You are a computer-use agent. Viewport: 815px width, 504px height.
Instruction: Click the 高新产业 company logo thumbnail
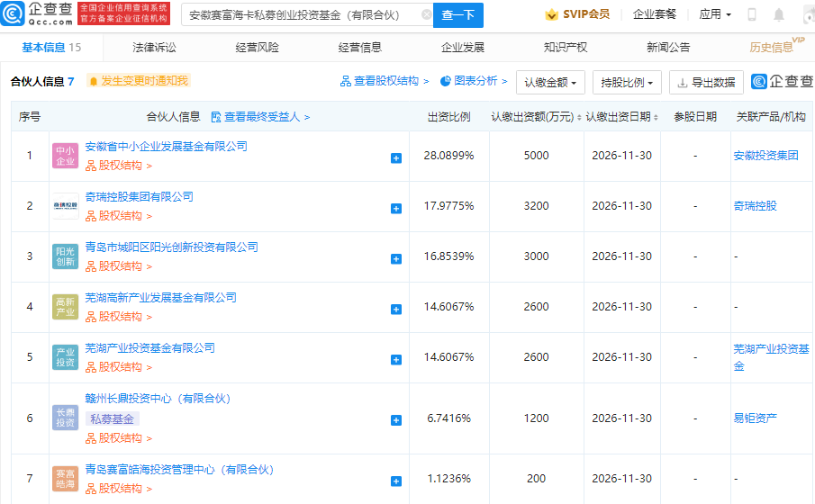tap(66, 307)
